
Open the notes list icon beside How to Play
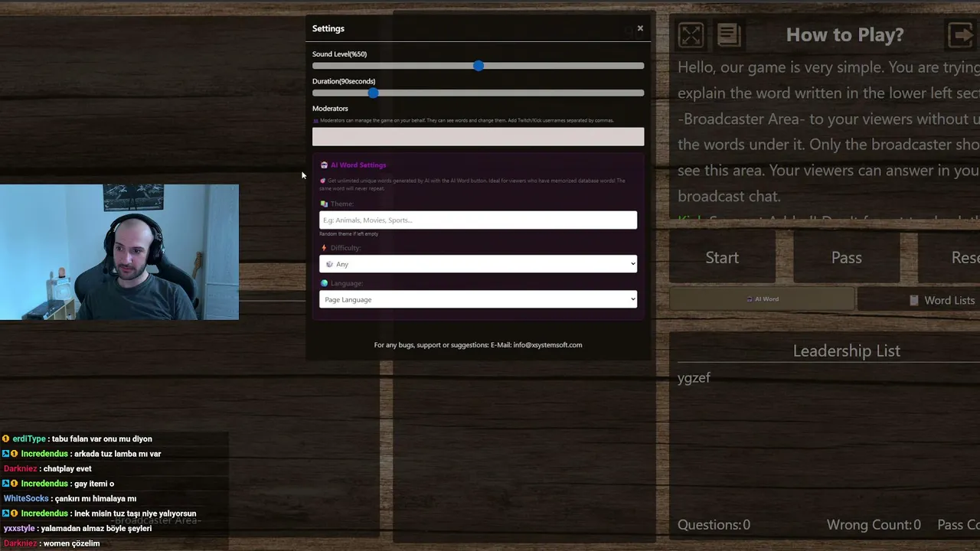[729, 34]
